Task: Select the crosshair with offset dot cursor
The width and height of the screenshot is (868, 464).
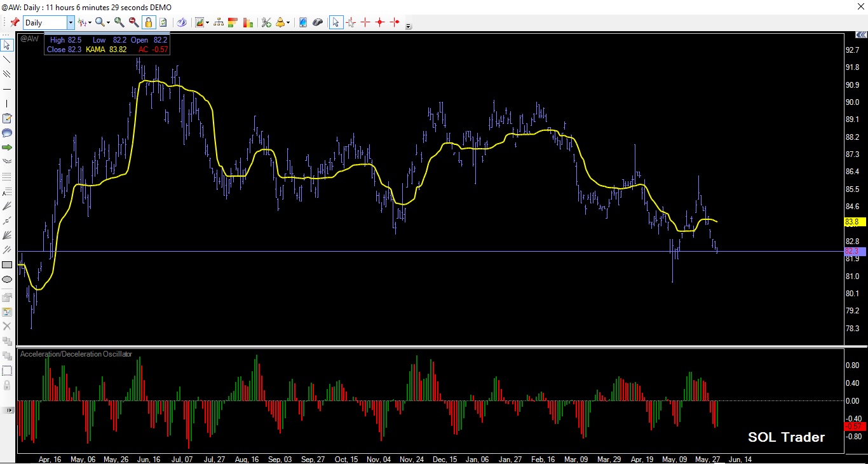Action: [395, 22]
